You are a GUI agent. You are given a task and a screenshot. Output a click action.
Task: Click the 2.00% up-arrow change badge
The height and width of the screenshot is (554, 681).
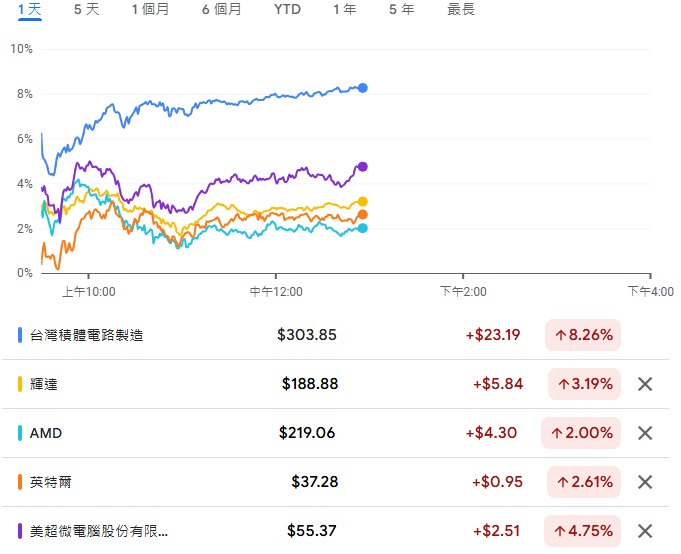pyautogui.click(x=585, y=433)
